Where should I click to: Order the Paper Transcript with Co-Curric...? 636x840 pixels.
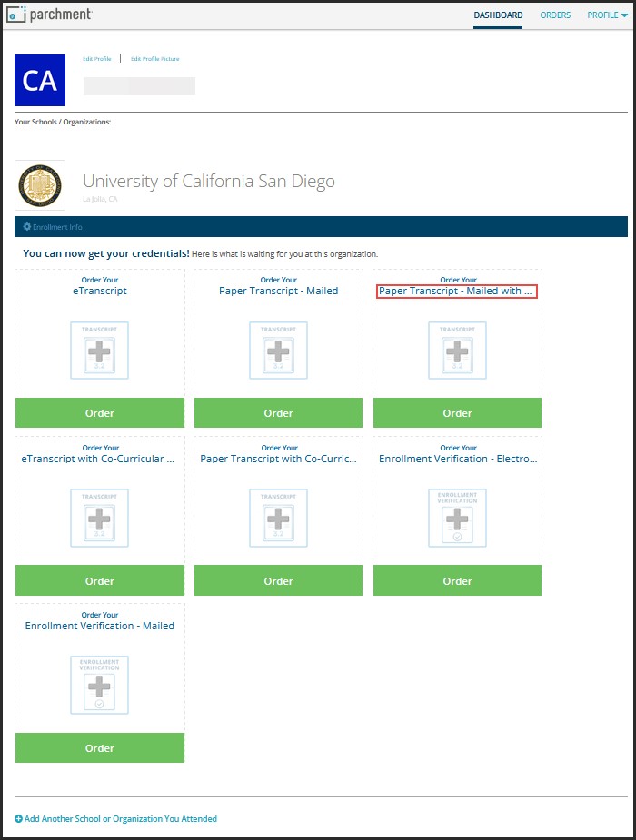[x=279, y=580]
